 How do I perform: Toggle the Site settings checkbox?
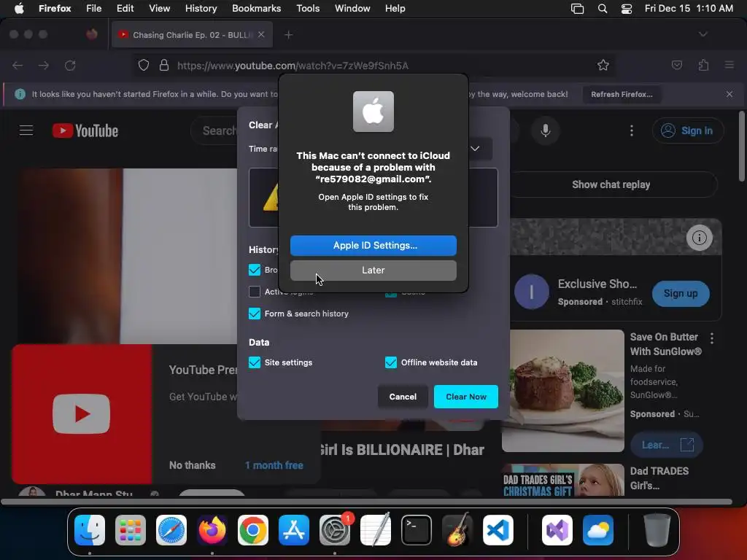[255, 362]
